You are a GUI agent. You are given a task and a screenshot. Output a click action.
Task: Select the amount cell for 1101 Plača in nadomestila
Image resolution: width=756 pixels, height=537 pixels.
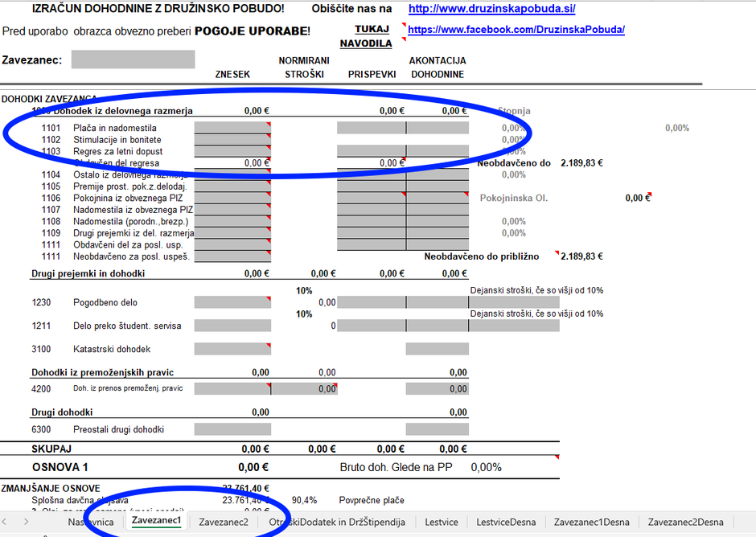pyautogui.click(x=232, y=128)
